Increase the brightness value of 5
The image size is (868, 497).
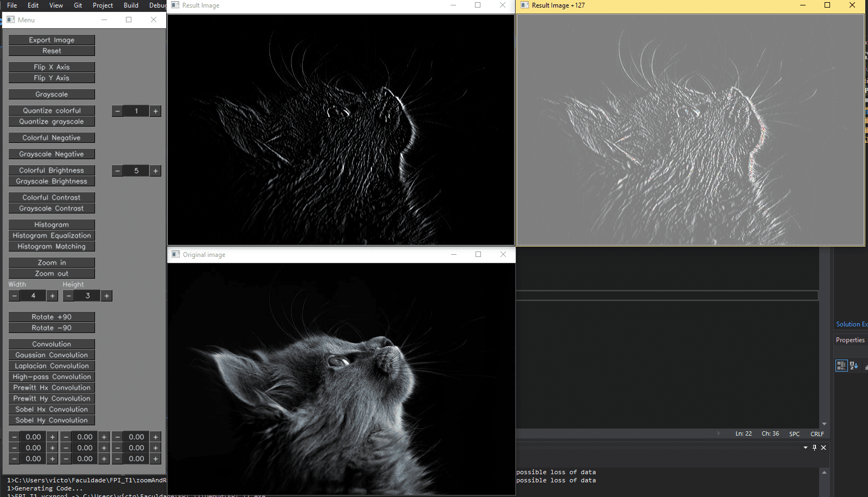click(x=155, y=171)
